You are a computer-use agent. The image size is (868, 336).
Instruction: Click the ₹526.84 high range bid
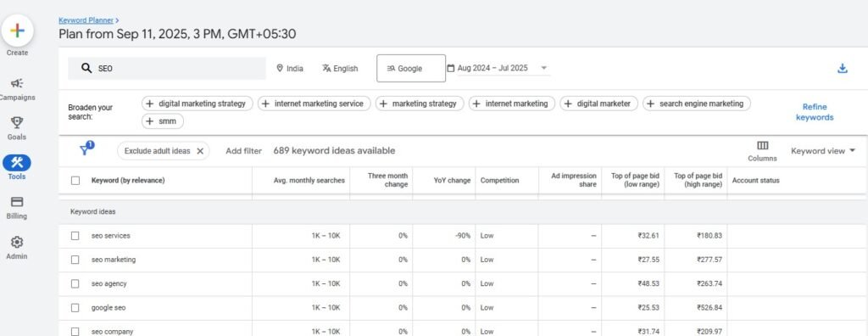click(x=709, y=308)
